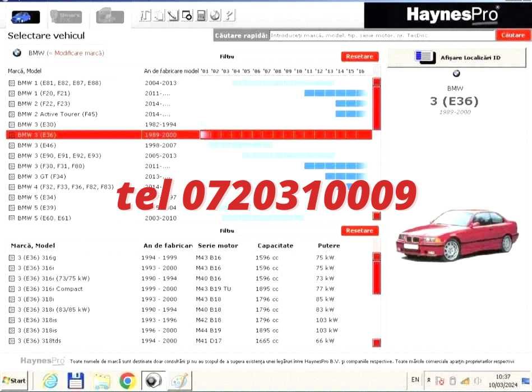Click the diagonal line graph toolbar icon
Screen dimensions: 532x392
pos(173,16)
